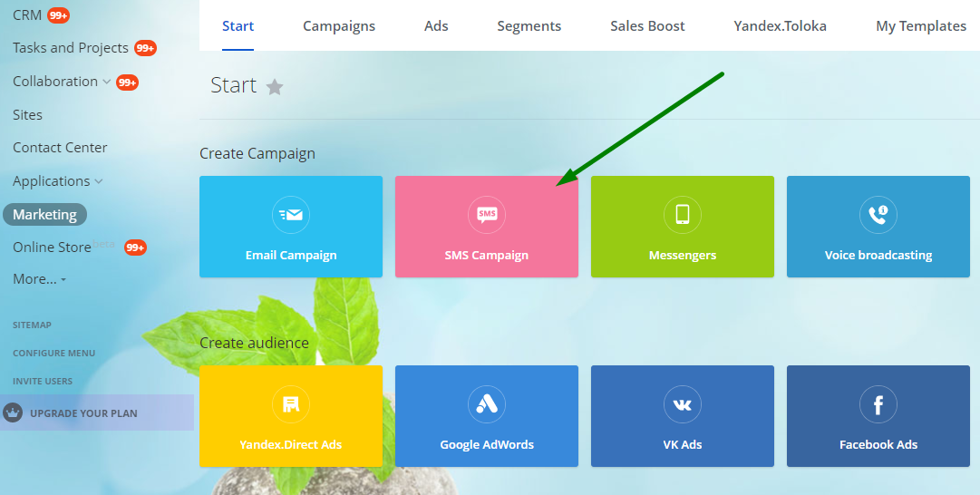Image resolution: width=980 pixels, height=495 pixels.
Task: Star the Start page as favorite
Action: tap(275, 87)
